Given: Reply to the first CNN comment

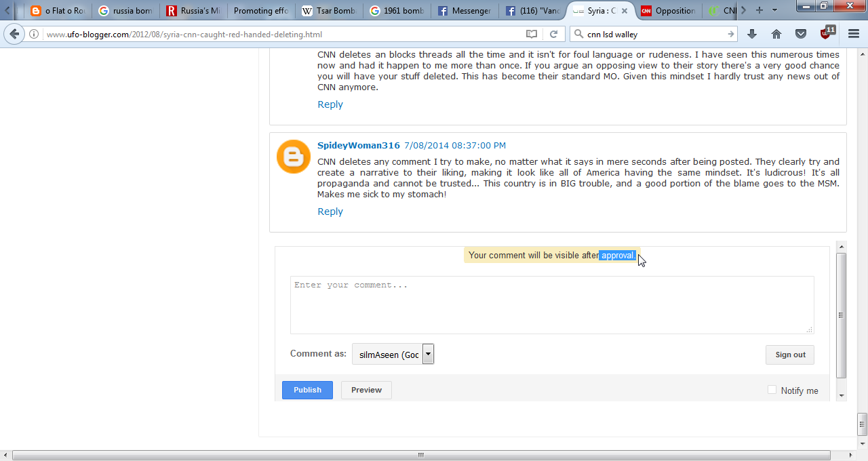Looking at the screenshot, I should 330,104.
